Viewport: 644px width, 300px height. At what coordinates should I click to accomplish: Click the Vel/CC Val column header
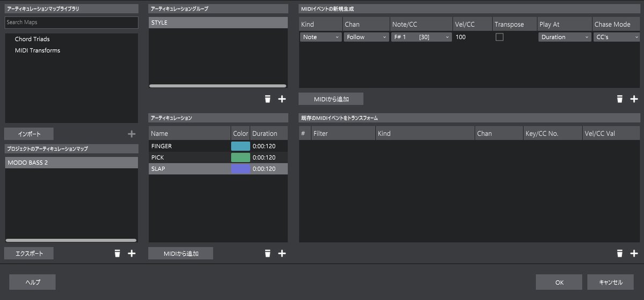[611, 133]
